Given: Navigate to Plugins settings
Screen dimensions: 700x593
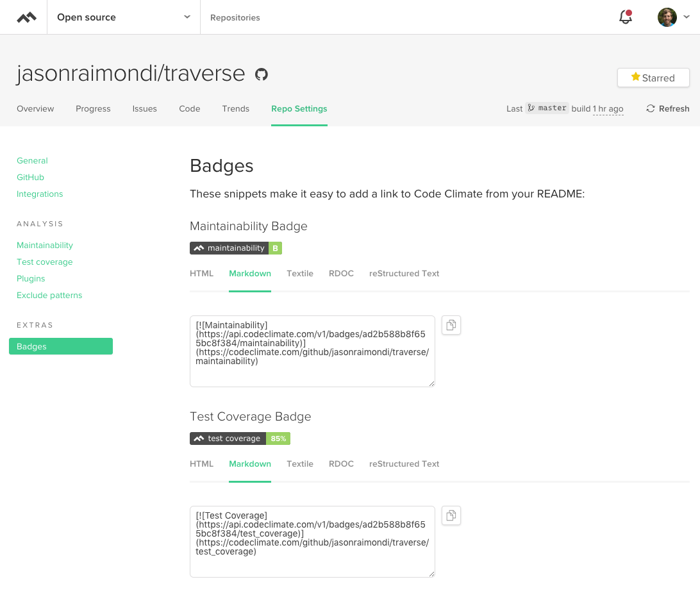Looking at the screenshot, I should [x=31, y=278].
